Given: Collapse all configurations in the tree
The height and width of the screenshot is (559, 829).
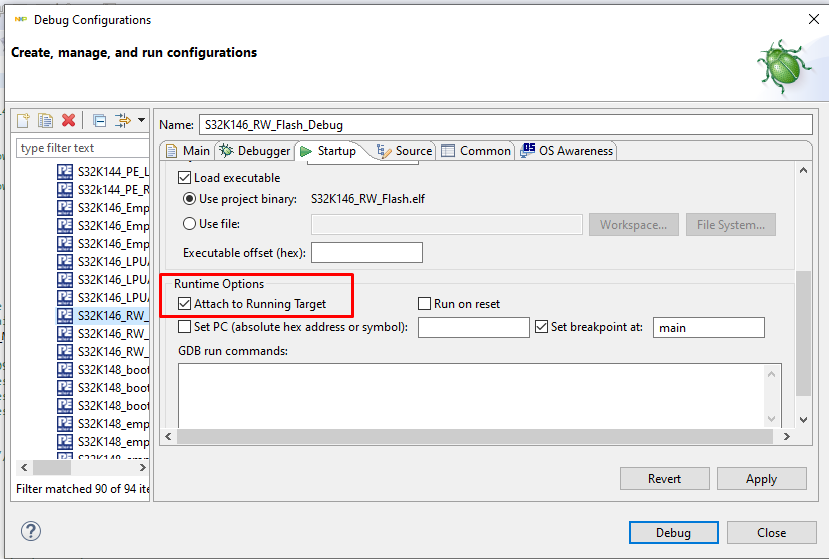Looking at the screenshot, I should click(x=99, y=120).
